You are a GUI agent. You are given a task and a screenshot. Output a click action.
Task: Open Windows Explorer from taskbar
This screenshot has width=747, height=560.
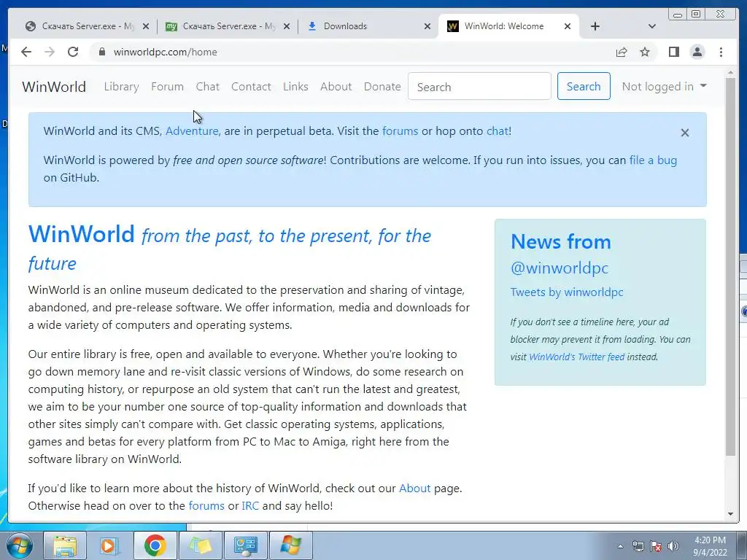click(65, 545)
